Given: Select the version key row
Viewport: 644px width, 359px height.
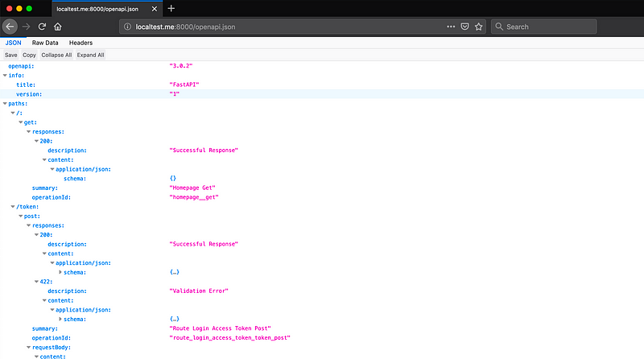Looking at the screenshot, I should tap(322, 94).
